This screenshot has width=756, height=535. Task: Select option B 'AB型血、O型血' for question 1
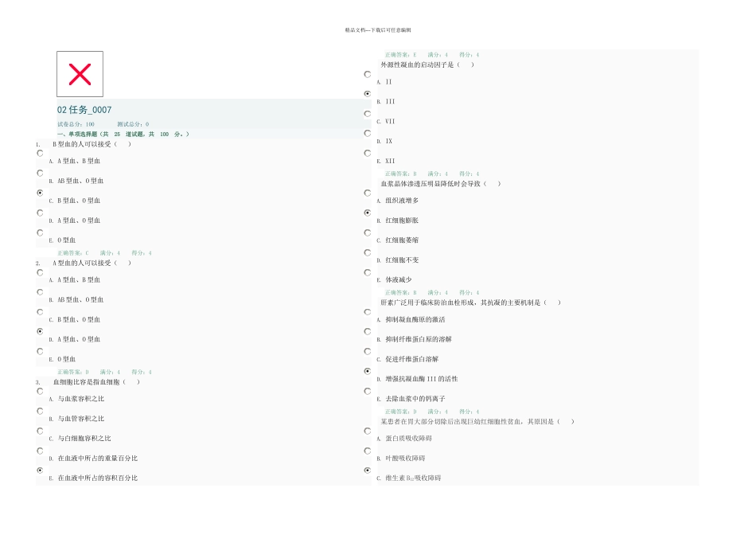pyautogui.click(x=41, y=173)
